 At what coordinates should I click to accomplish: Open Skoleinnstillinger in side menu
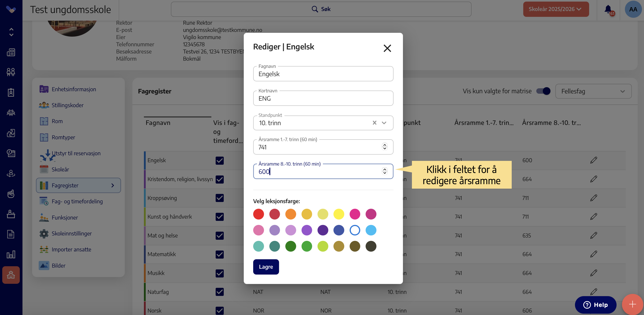(x=72, y=234)
